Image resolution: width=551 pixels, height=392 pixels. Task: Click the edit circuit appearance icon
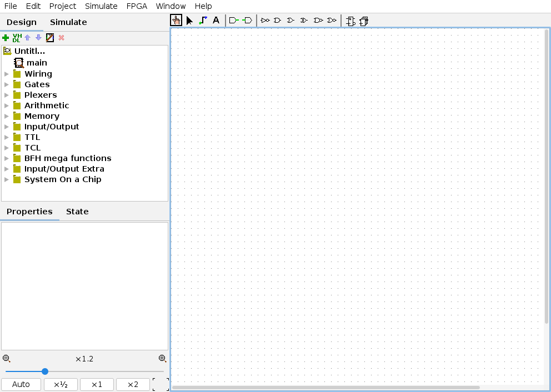click(x=50, y=38)
